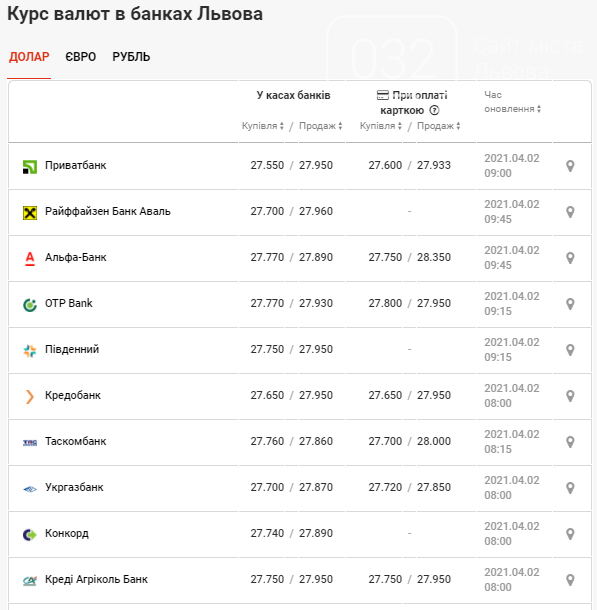597x610 pixels.
Task: Click the Райффайзен Банк Аваль logo
Action: pyautogui.click(x=30, y=213)
